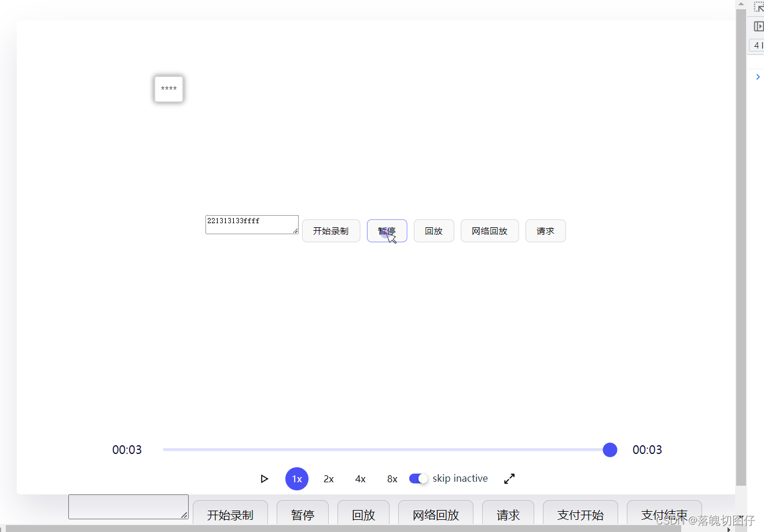
Task: Click the box showing asterisks near top left
Action: (x=168, y=89)
